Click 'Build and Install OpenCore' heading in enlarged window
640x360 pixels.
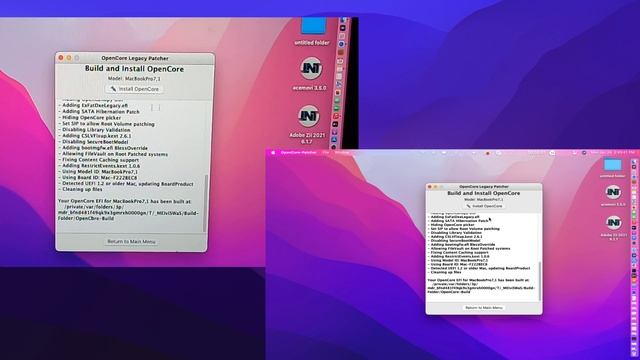(134, 69)
